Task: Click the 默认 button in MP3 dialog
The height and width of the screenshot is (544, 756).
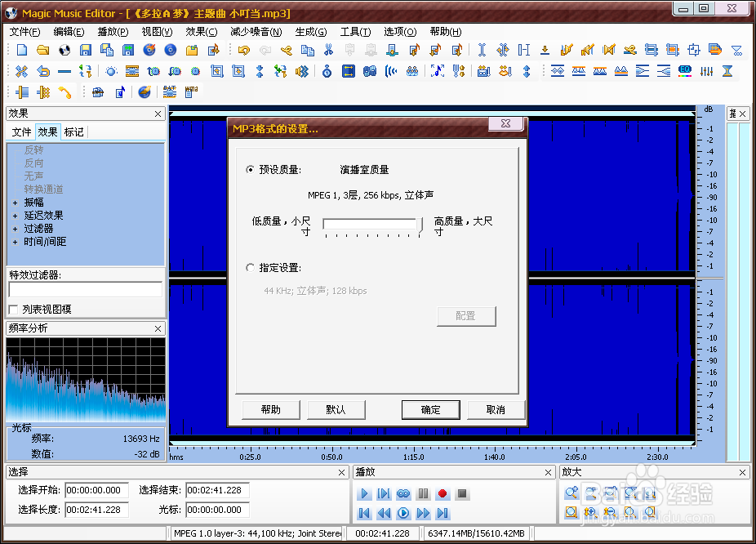Action: pyautogui.click(x=336, y=410)
